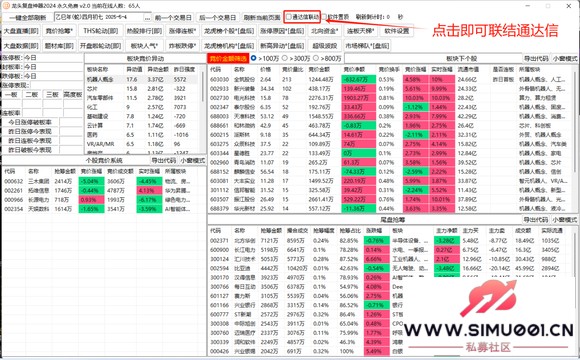The image size is (580, 360).
Task: Open 大盘直播[即] market live view
Action: pos(21,31)
